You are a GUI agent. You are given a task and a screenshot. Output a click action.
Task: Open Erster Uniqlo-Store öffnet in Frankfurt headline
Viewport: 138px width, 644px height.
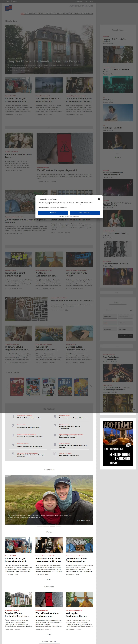tap(70, 220)
